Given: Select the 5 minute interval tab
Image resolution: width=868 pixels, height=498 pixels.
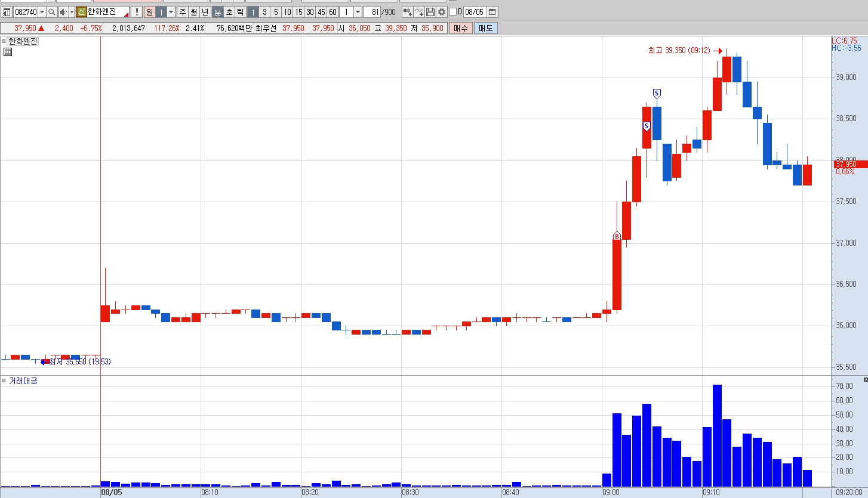Looking at the screenshot, I should pos(276,12).
